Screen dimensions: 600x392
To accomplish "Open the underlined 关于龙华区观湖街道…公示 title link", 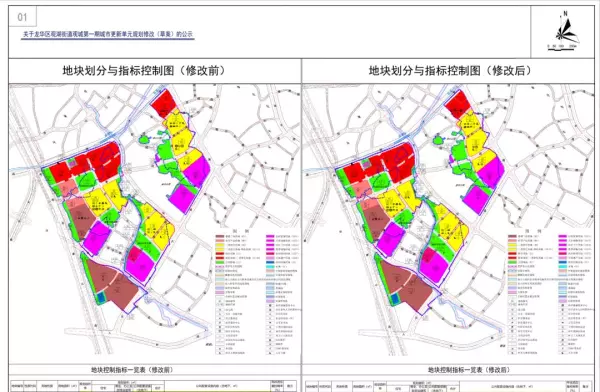I will coord(108,34).
